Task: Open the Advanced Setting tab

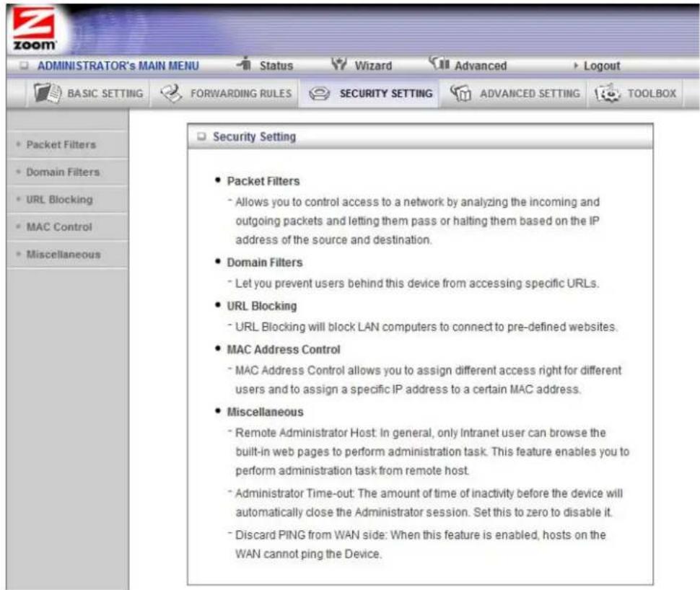Action: click(515, 93)
